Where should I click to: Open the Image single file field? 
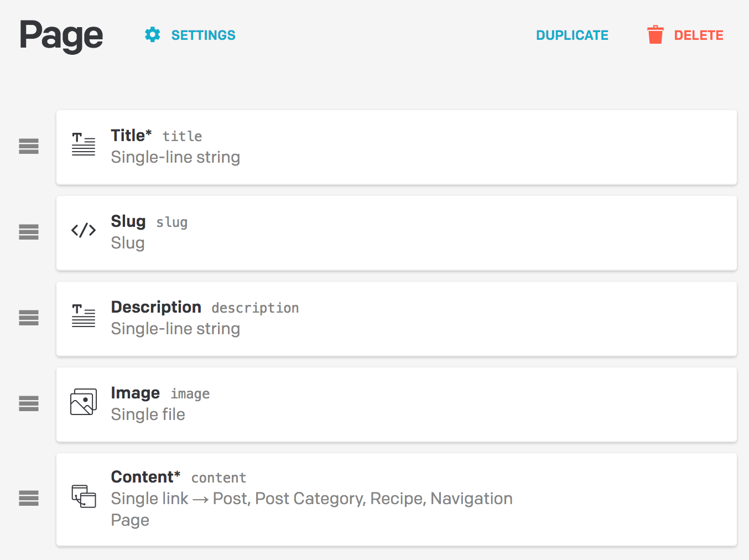coord(396,405)
